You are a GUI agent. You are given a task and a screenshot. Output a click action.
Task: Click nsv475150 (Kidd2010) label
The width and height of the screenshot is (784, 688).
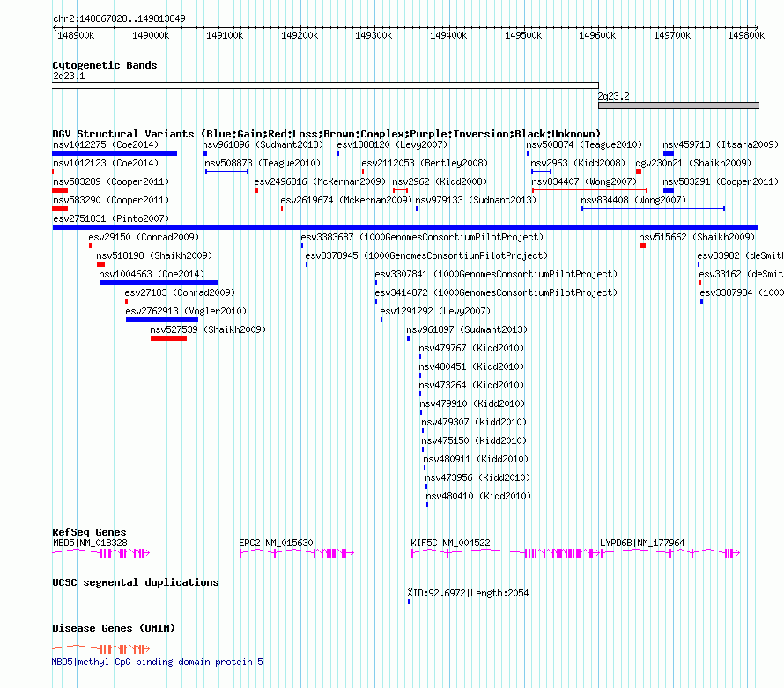pos(474,440)
